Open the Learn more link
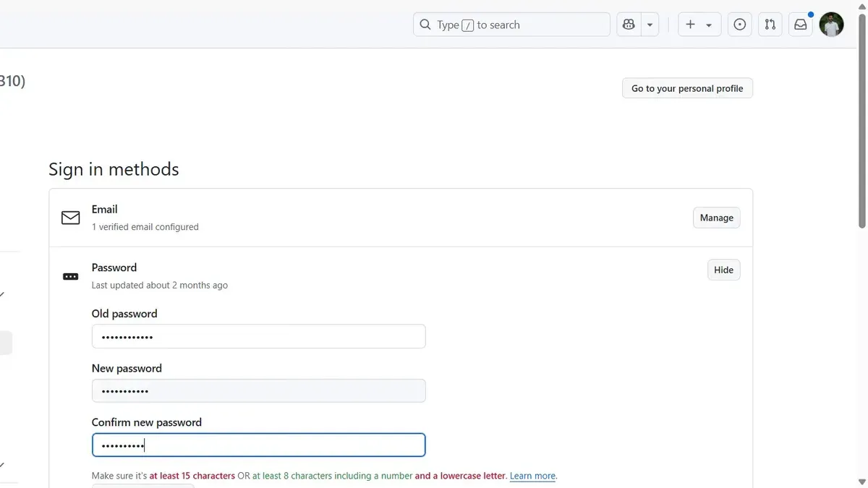The image size is (868, 488). point(532,476)
